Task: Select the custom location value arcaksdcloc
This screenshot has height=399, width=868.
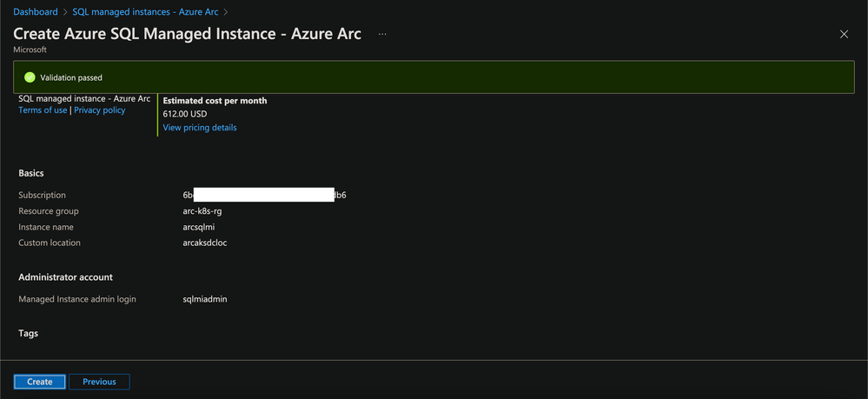Action: tap(205, 243)
